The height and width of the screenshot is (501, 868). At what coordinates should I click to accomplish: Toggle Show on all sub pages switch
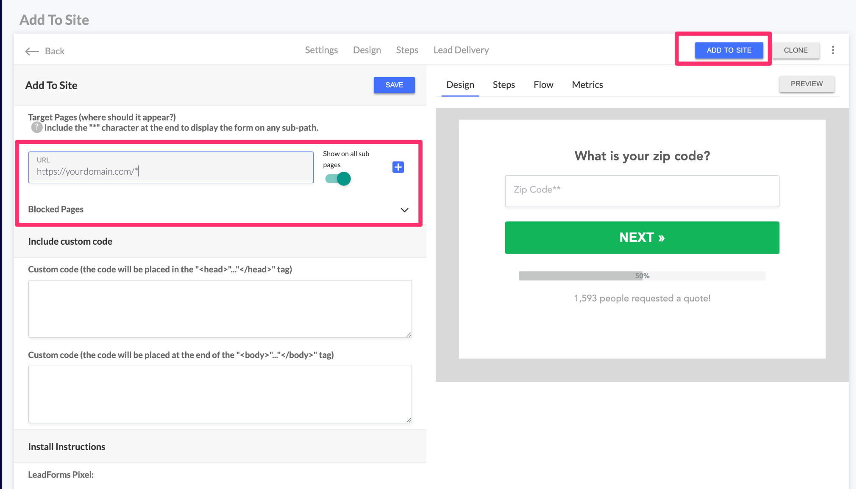coord(338,179)
